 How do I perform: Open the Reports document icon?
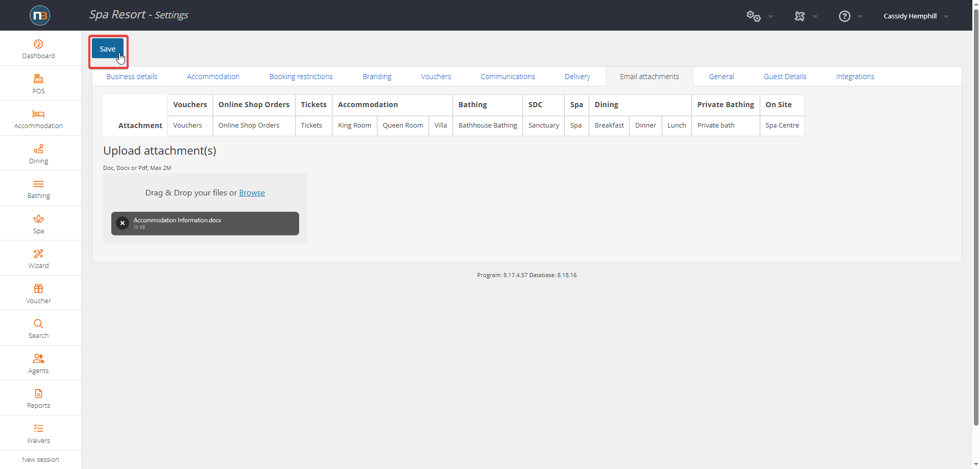coord(38,393)
